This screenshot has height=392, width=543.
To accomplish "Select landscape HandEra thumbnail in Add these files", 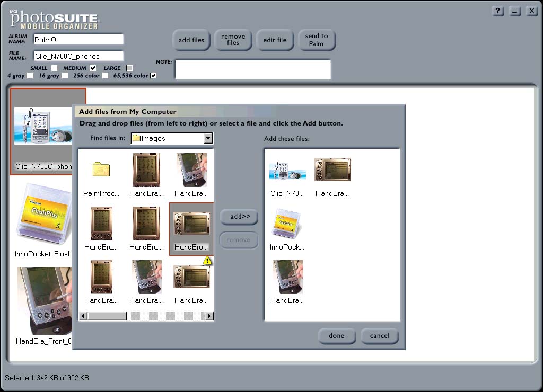I will click(x=332, y=170).
